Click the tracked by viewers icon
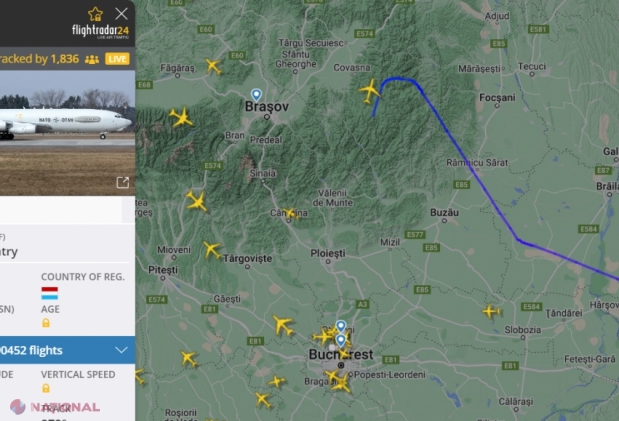Screen dimensions: 619x421 pos(92,59)
